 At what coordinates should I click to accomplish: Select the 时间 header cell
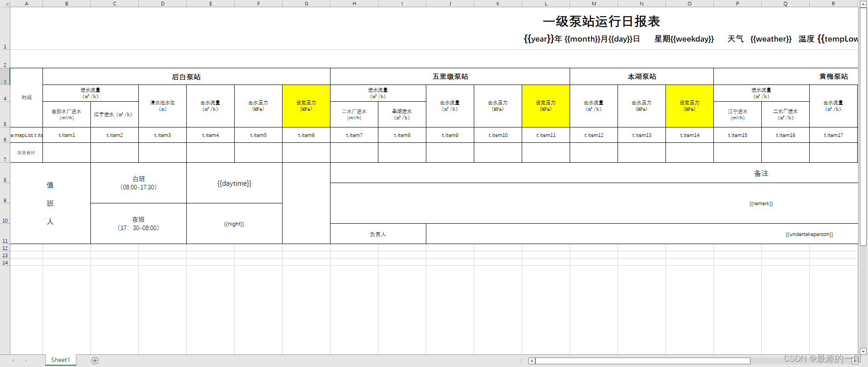pos(27,98)
